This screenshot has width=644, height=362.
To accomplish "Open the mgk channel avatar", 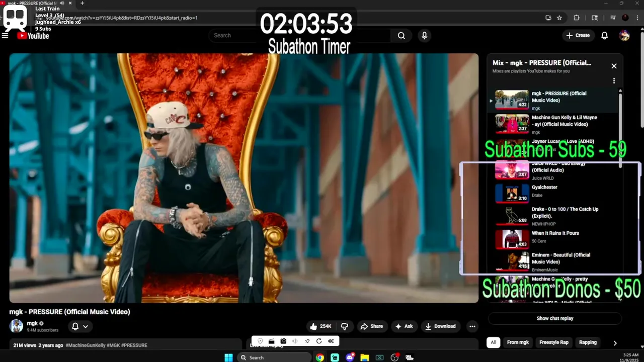I will coord(17,326).
